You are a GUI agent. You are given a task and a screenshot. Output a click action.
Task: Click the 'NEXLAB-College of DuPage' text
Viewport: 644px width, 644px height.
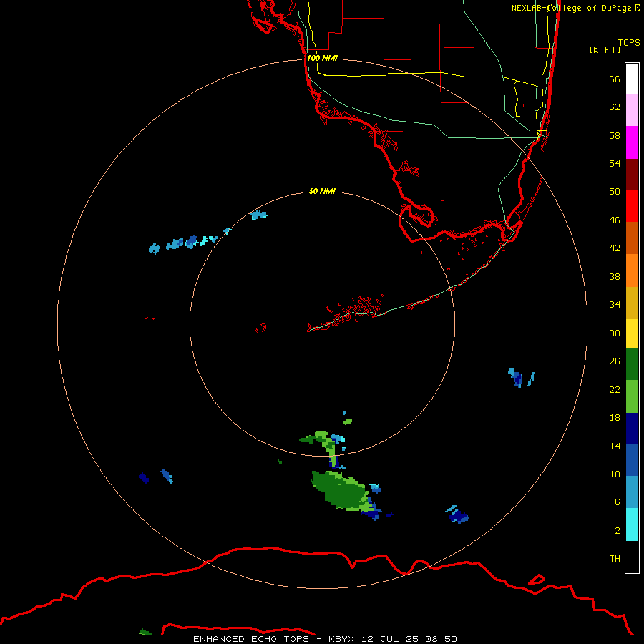(x=571, y=8)
